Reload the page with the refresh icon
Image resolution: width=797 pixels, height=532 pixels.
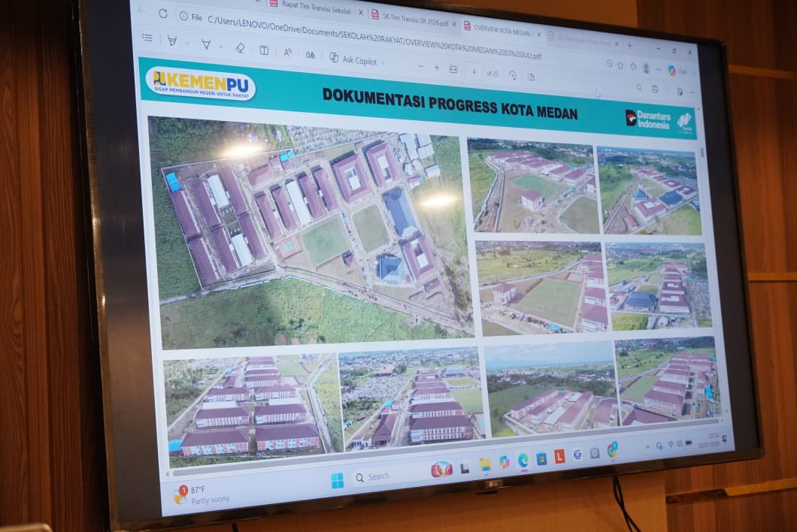click(162, 14)
